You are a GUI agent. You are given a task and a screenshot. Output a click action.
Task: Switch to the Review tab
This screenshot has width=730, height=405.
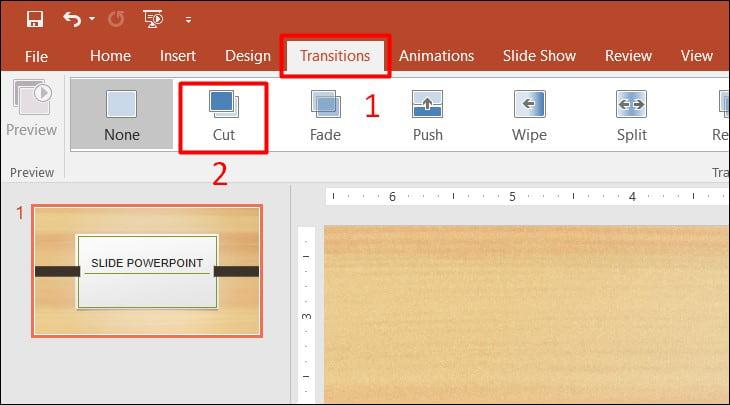(628, 56)
